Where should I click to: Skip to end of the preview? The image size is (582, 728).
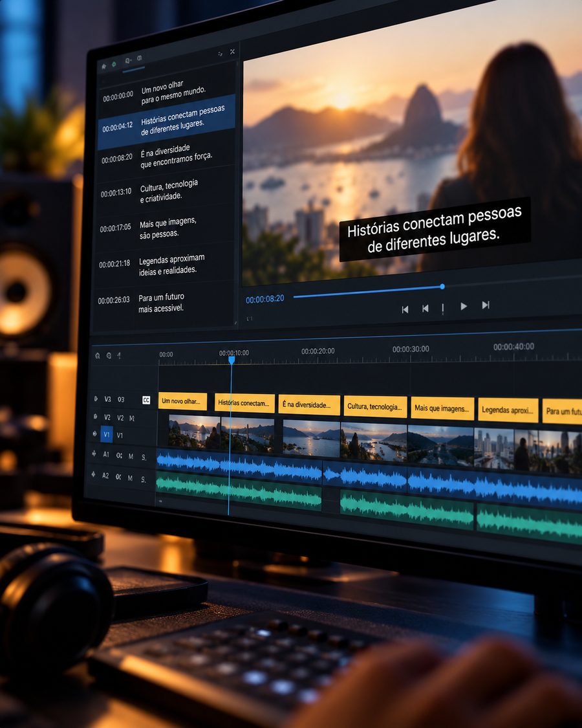[x=486, y=305]
